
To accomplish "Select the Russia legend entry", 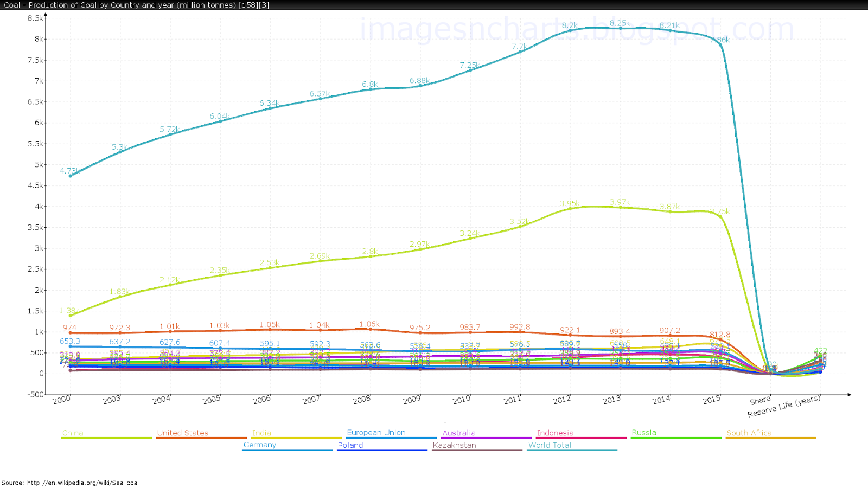I will coord(643,433).
